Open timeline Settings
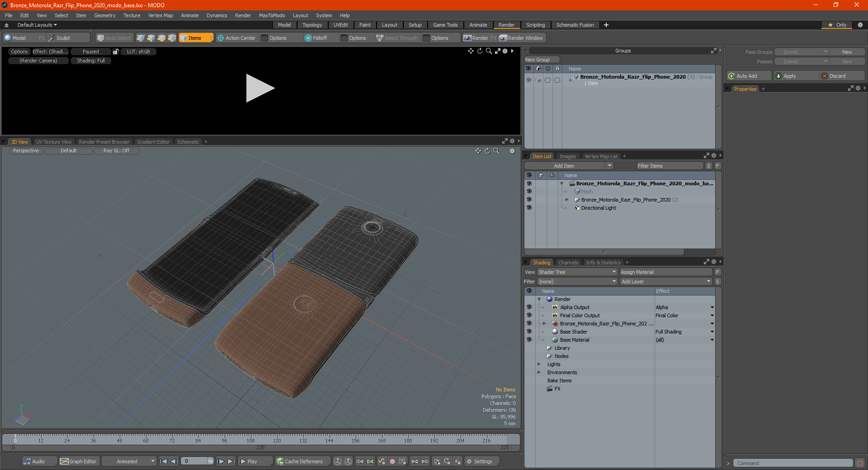The width and height of the screenshot is (868, 470). (482, 461)
